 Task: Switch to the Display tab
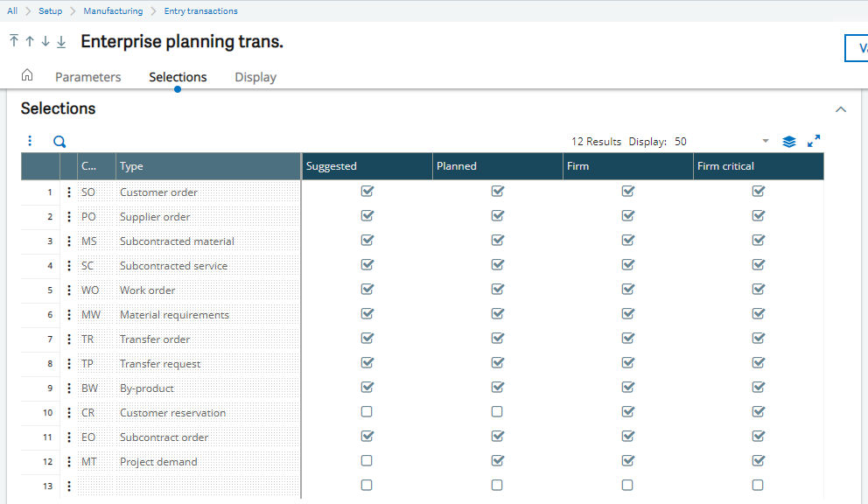click(255, 77)
